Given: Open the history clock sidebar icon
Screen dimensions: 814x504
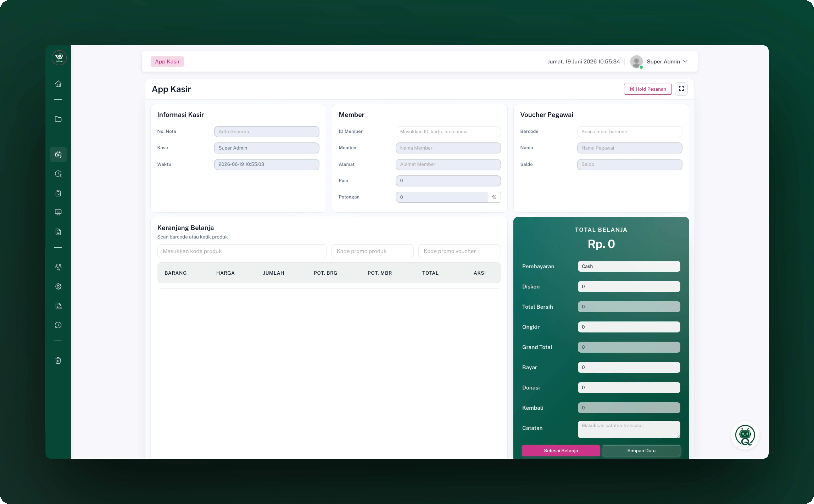Looking at the screenshot, I should [58, 325].
